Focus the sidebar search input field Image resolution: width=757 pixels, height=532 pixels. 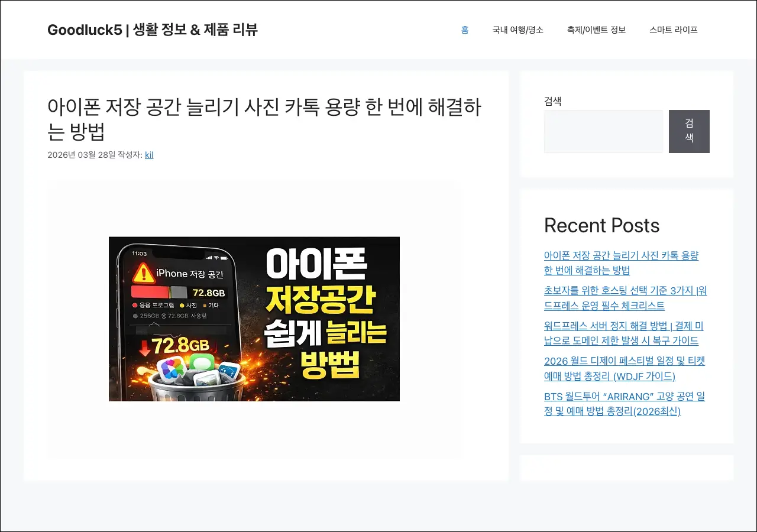click(603, 131)
